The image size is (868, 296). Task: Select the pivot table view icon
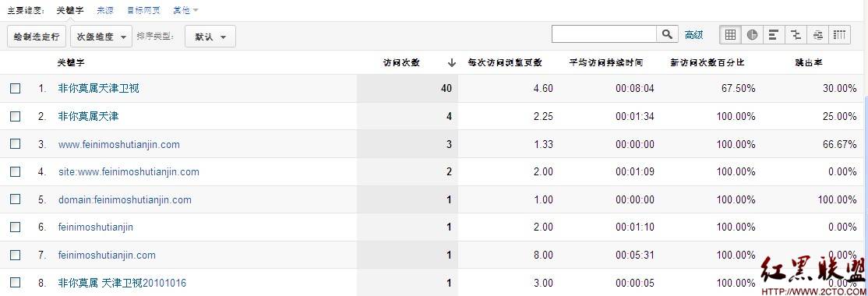[840, 35]
